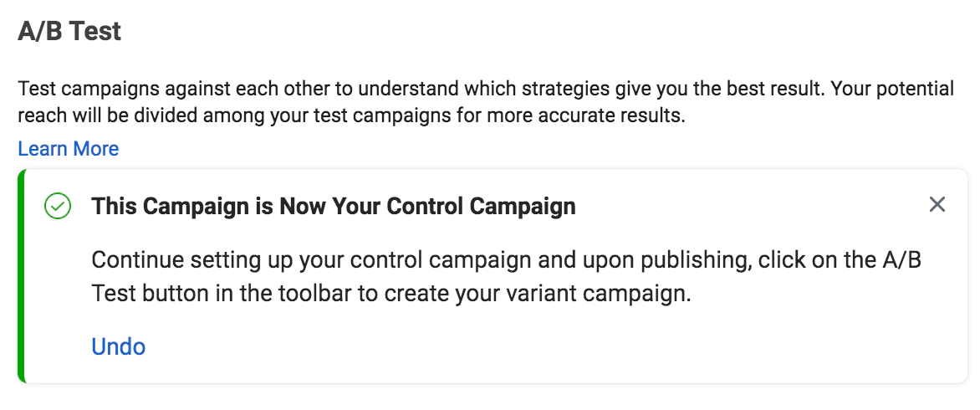Click "Your potential" ending the first description line
The image size is (980, 410).
(x=894, y=89)
